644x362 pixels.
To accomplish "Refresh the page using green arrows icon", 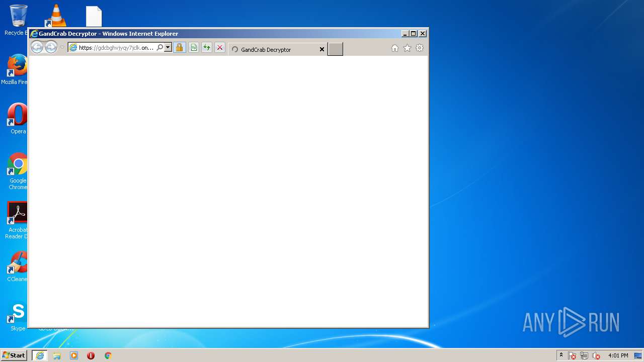I will click(206, 48).
